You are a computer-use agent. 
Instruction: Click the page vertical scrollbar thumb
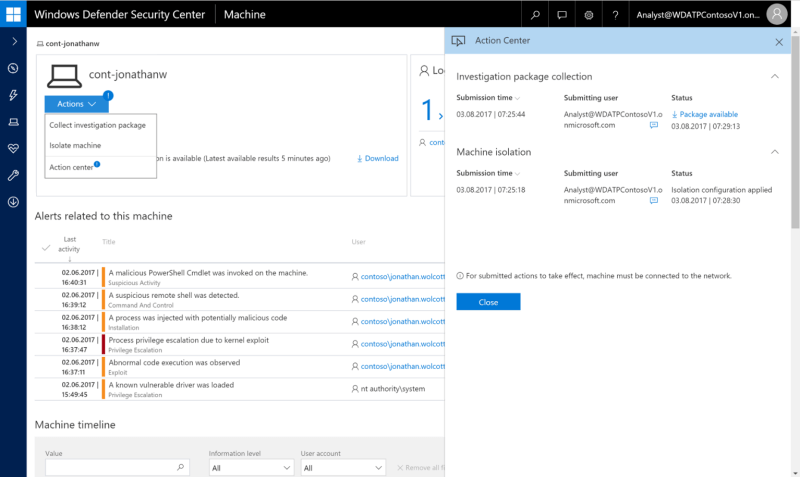[x=795, y=133]
